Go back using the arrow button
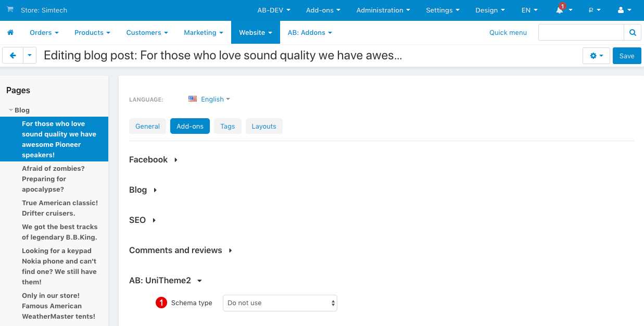This screenshot has height=326, width=644. point(13,55)
